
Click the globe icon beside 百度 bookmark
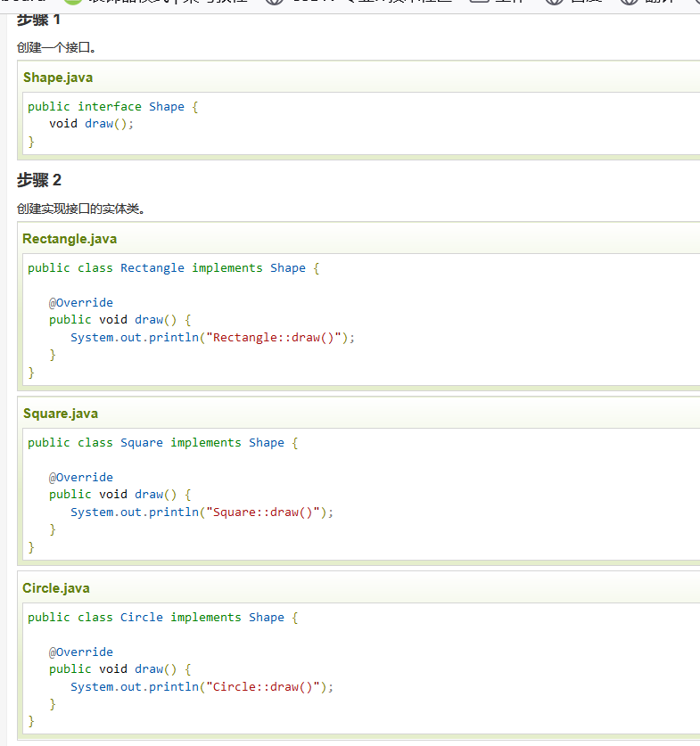pyautogui.click(x=555, y=3)
